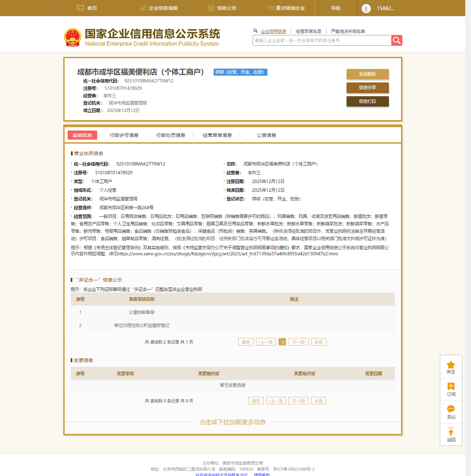Click the star icon to follow the enterprise

(451, 365)
